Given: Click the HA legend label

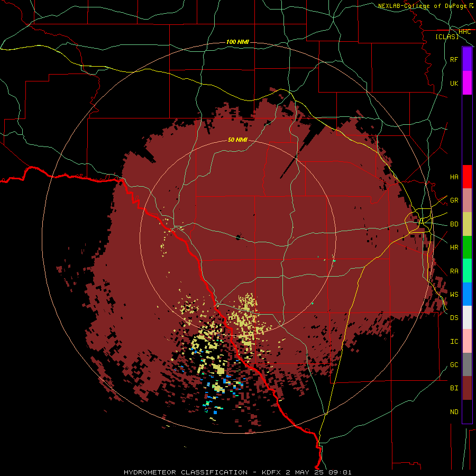Looking at the screenshot, I should pos(454,177).
